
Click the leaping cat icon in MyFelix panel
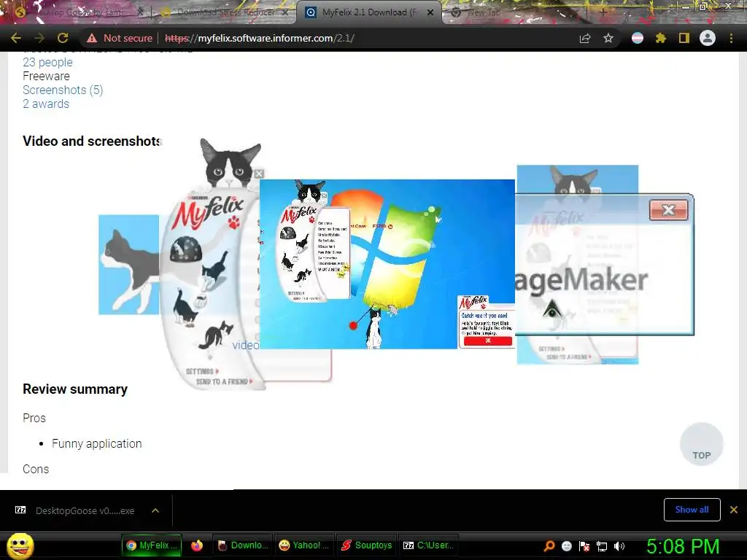215,273
